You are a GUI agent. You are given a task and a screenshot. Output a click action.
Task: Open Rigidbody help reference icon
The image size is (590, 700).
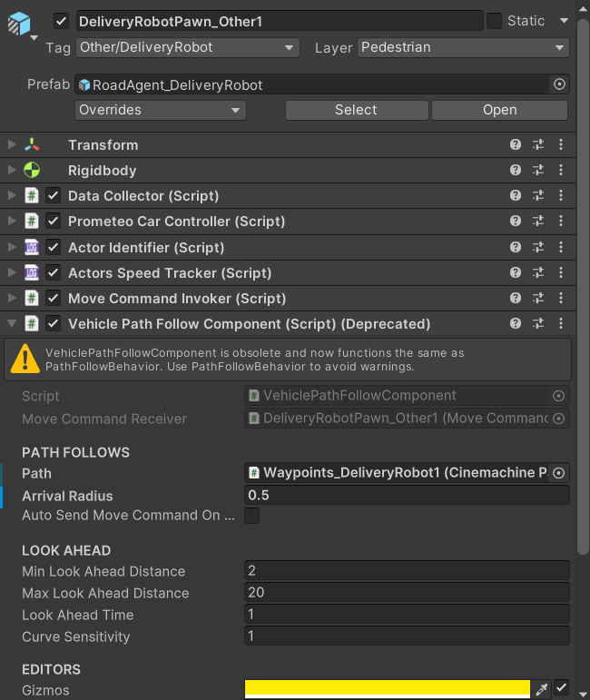pyautogui.click(x=516, y=170)
